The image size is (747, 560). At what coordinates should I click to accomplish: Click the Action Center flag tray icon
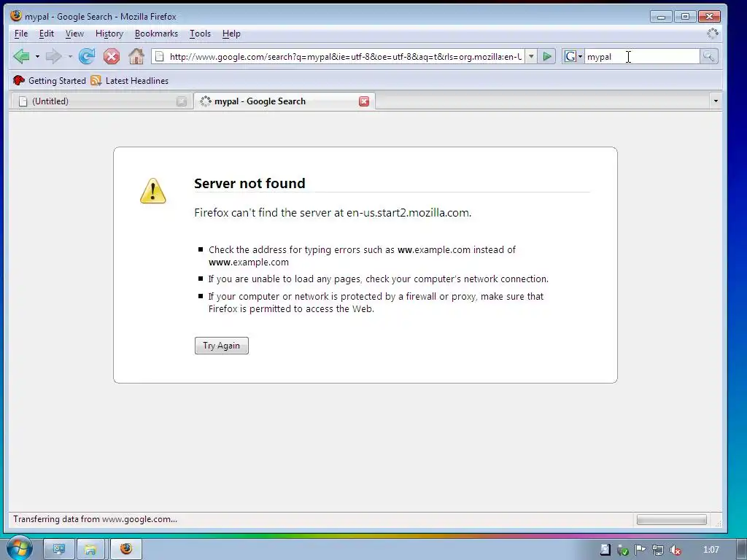coord(640,550)
